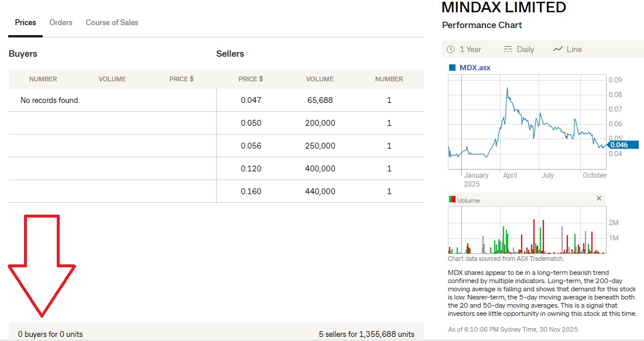Close the Volume chart panel
The image size is (644, 341).
point(599,199)
